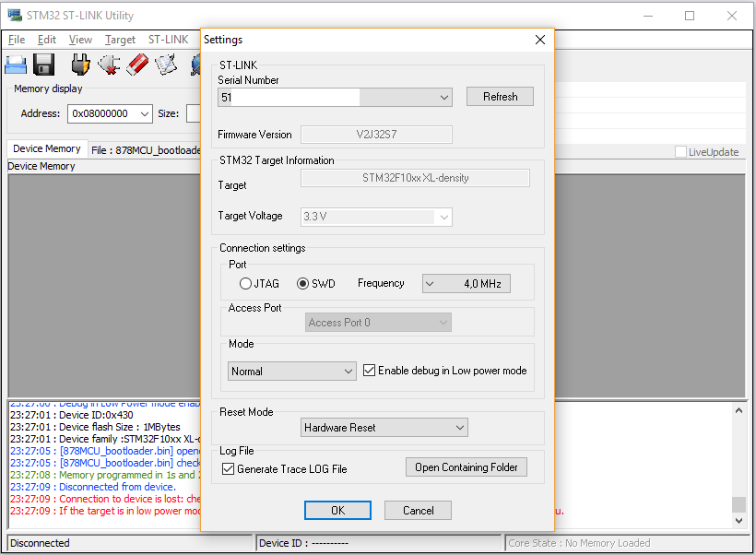Click the 23:27:05 log line ending 'checksum'
756x555 pixels.
(105, 463)
